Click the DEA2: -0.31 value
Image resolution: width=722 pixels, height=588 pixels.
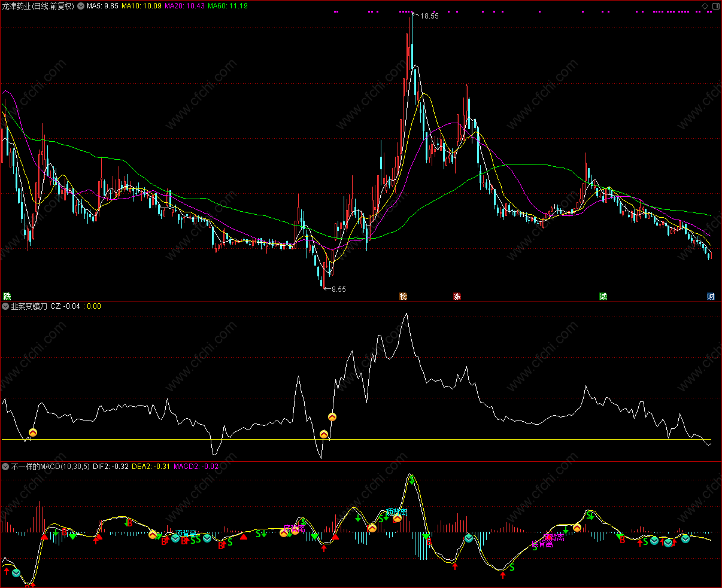[151, 466]
